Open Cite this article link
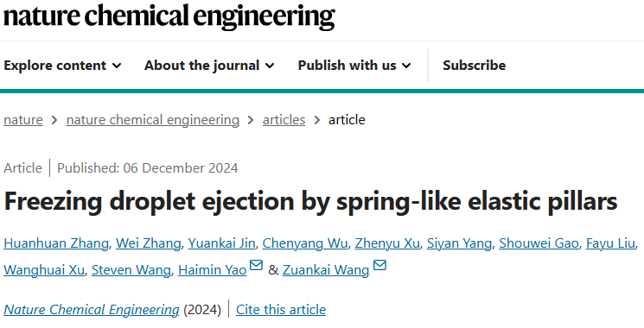 point(281,310)
